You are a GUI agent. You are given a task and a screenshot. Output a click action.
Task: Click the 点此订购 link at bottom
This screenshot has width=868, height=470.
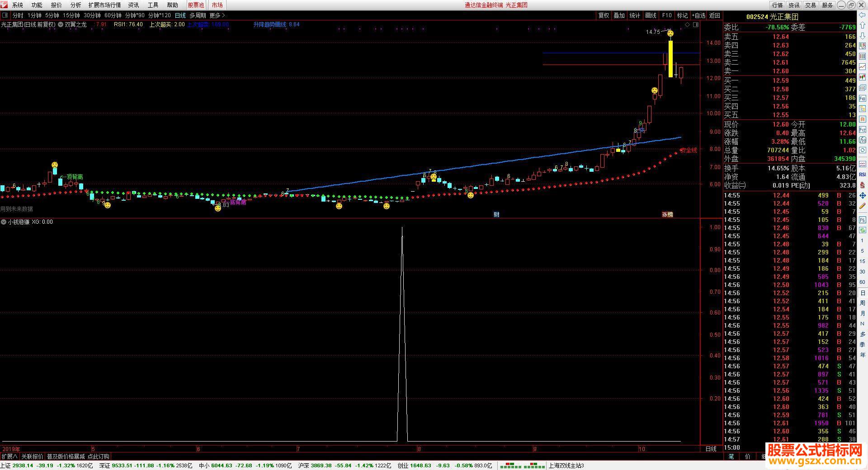tap(99, 456)
